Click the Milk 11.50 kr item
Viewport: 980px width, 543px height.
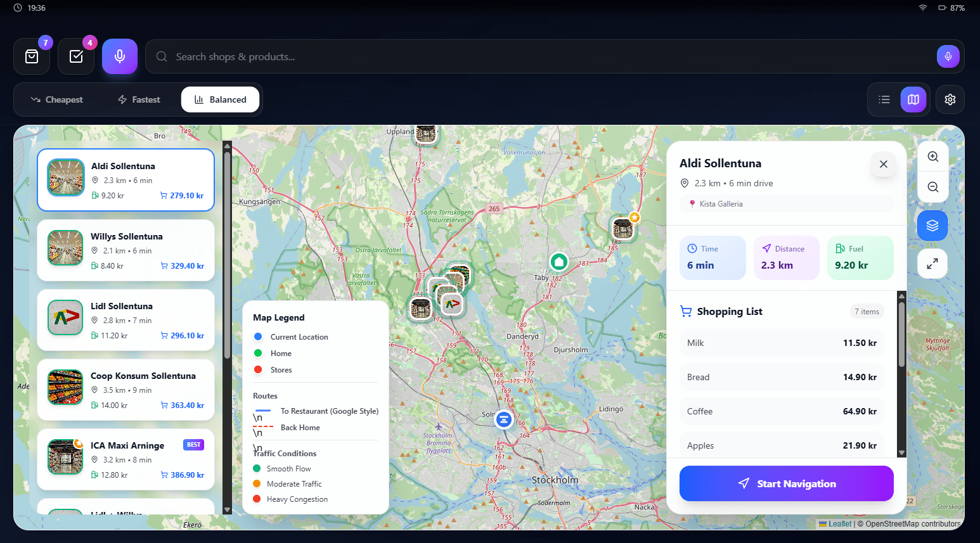pyautogui.click(x=782, y=343)
